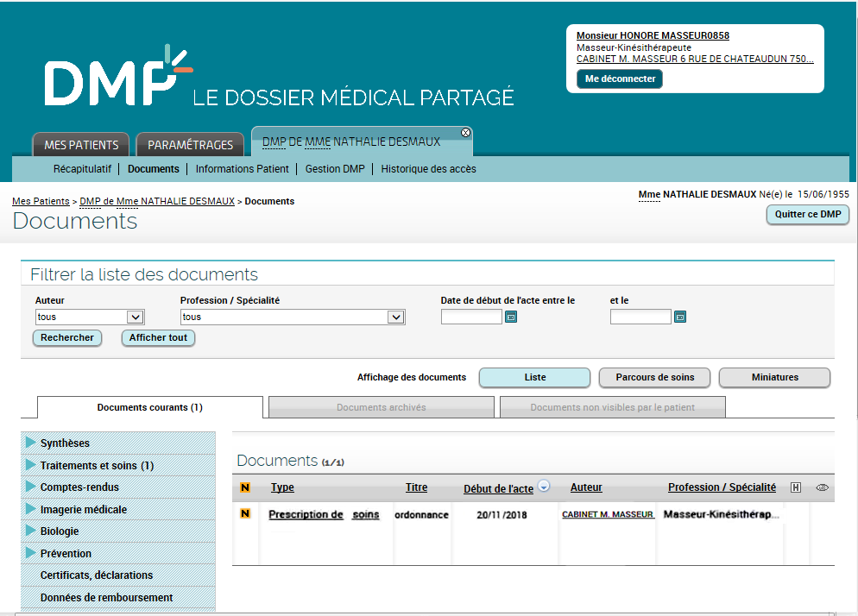The height and width of the screenshot is (616, 858).
Task: Switch to the Paramétrages tab
Action: click(190, 145)
